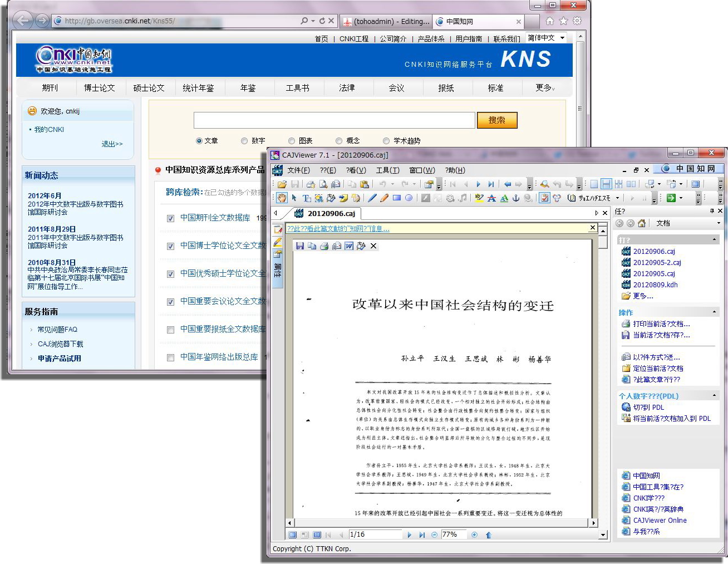Click the home icon in side panel

(x=642, y=223)
